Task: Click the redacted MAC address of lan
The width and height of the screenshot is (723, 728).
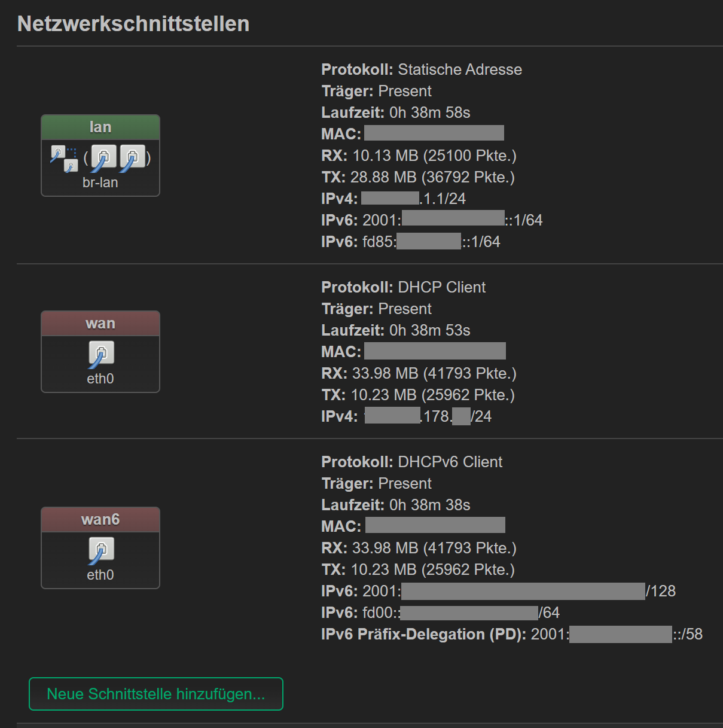Action: pos(434,133)
